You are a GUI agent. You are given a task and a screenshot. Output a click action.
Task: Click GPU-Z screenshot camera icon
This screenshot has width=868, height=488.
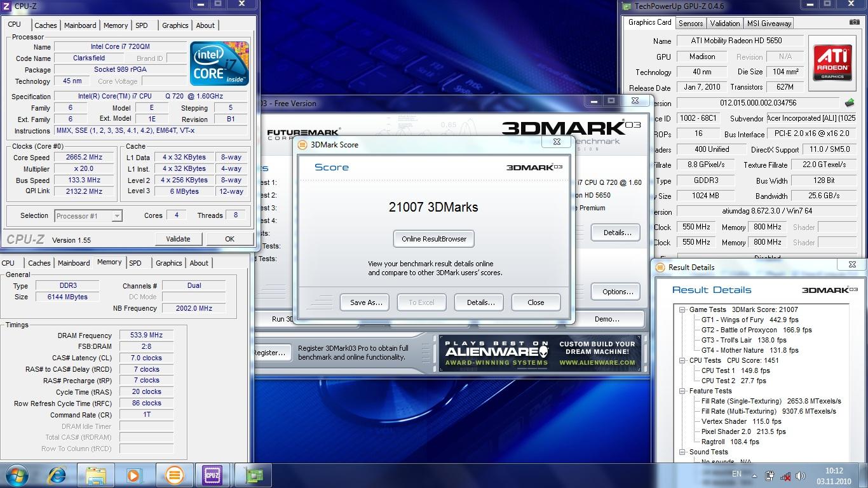[x=855, y=22]
